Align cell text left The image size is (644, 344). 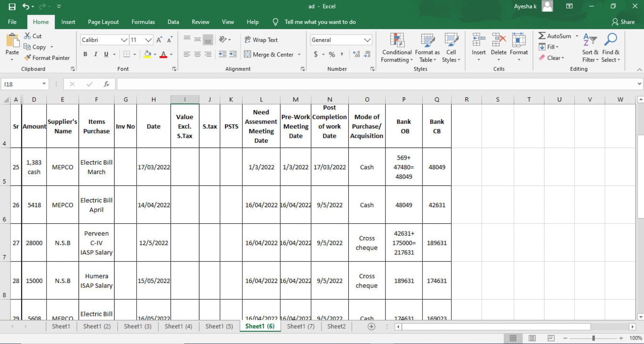click(x=187, y=54)
